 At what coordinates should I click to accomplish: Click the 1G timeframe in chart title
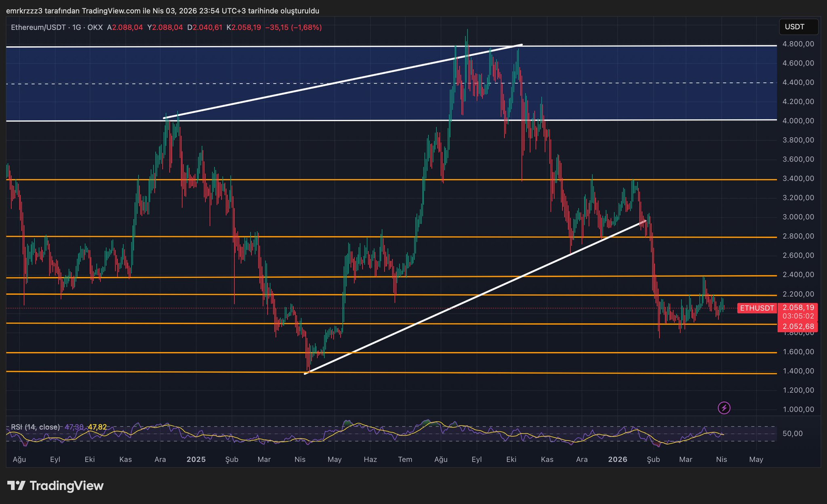[76, 27]
